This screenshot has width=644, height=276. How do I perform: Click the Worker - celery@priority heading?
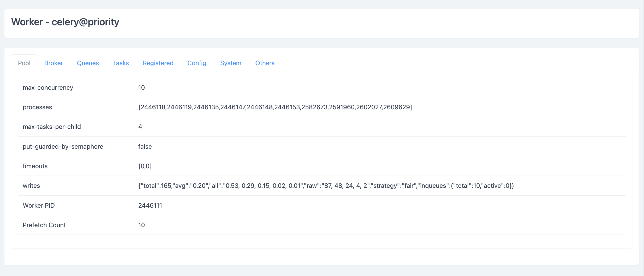65,22
